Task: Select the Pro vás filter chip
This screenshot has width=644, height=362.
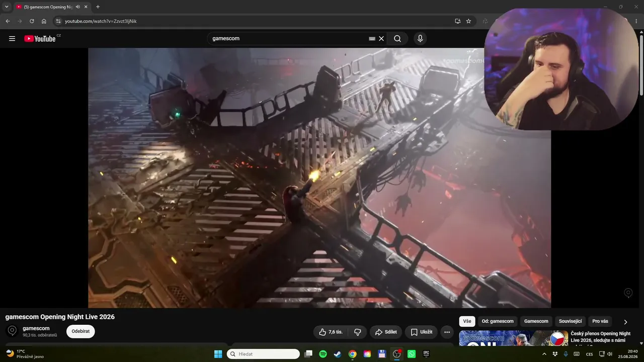Action: point(600,321)
